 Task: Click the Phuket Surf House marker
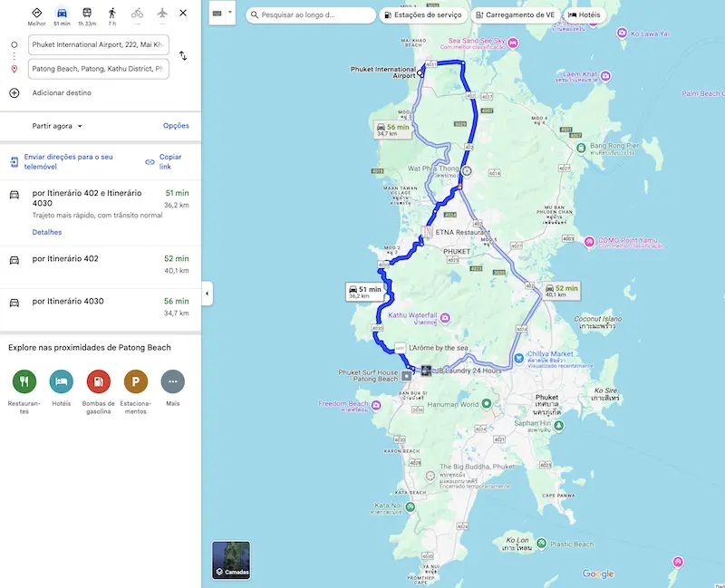(406, 376)
